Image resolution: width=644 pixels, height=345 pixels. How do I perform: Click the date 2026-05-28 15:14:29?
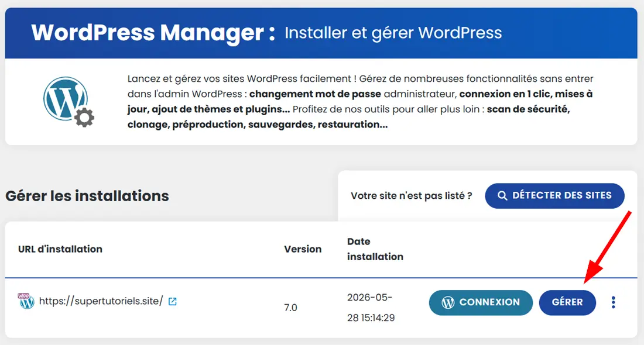tap(371, 307)
